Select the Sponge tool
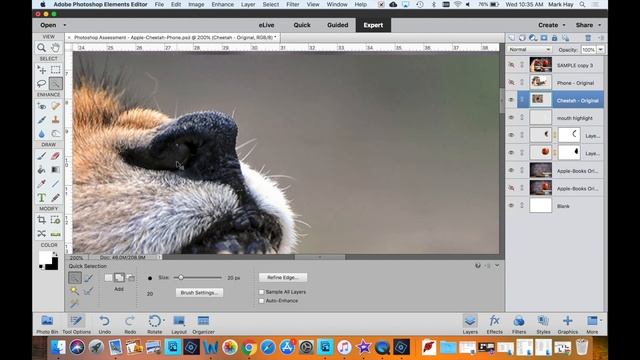Image resolution: width=640 pixels, height=360 pixels. [56, 133]
